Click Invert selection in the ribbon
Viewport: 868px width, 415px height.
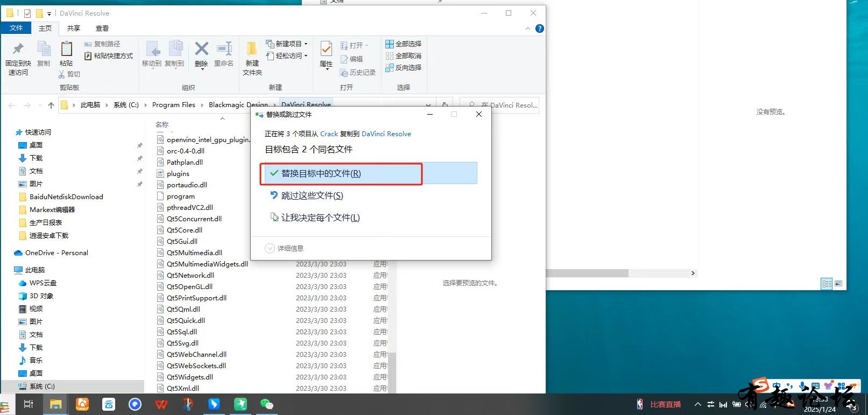coord(404,67)
